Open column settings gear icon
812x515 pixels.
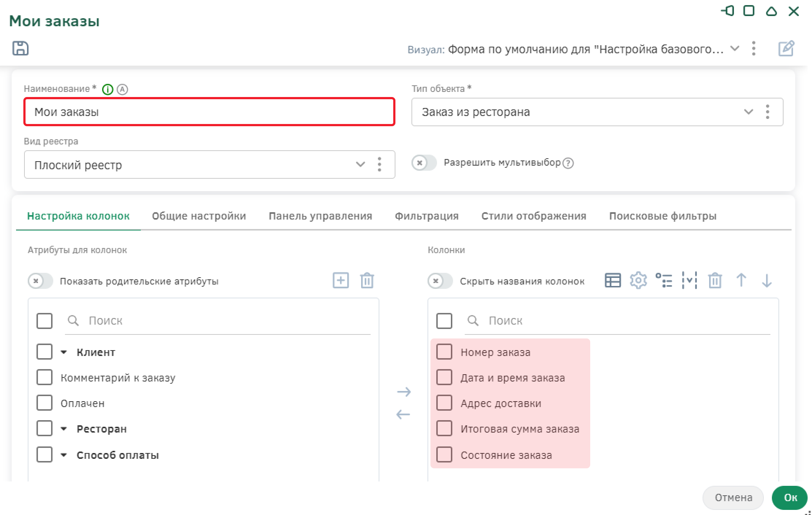pos(638,280)
